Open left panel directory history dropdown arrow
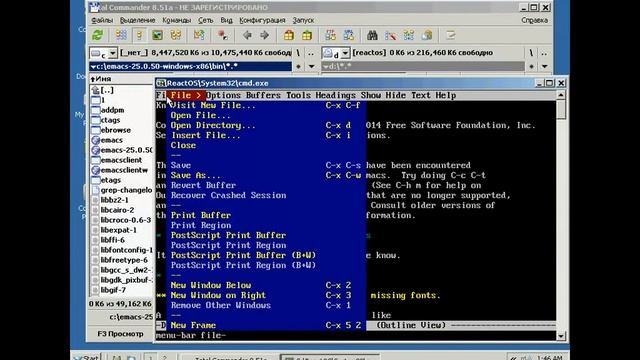 coord(311,67)
